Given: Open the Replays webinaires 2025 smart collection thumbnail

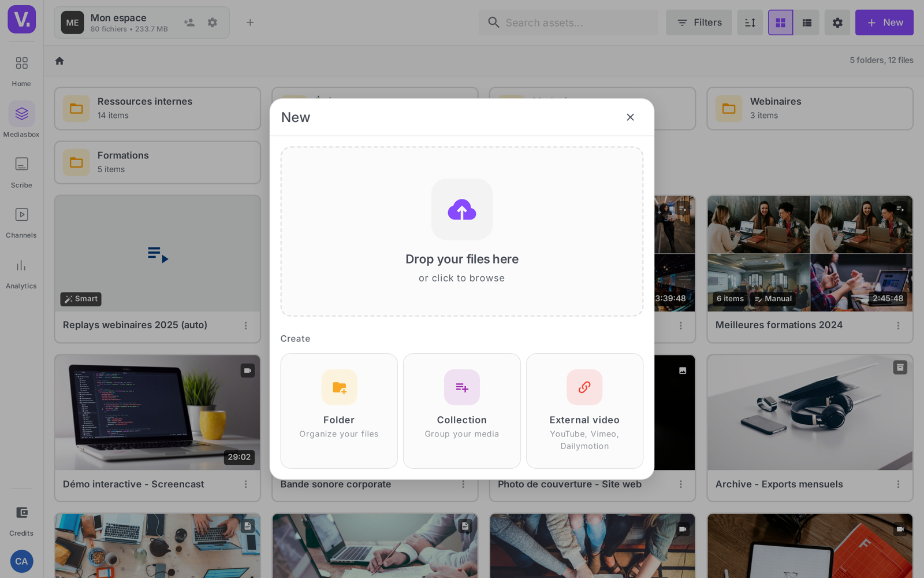Looking at the screenshot, I should coord(158,254).
